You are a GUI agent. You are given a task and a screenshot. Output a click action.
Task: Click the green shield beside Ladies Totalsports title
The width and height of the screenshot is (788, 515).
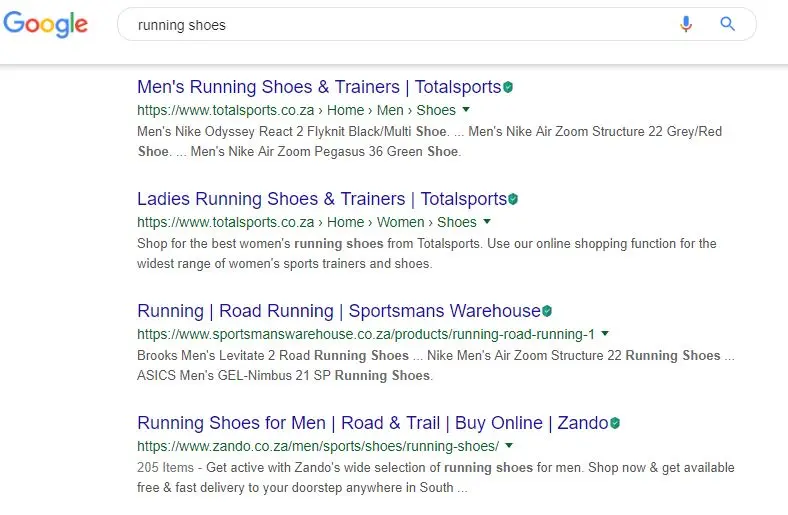(513, 200)
